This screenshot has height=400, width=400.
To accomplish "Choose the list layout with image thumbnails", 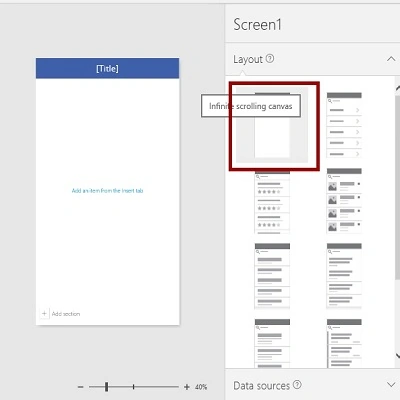I will click(344, 201).
